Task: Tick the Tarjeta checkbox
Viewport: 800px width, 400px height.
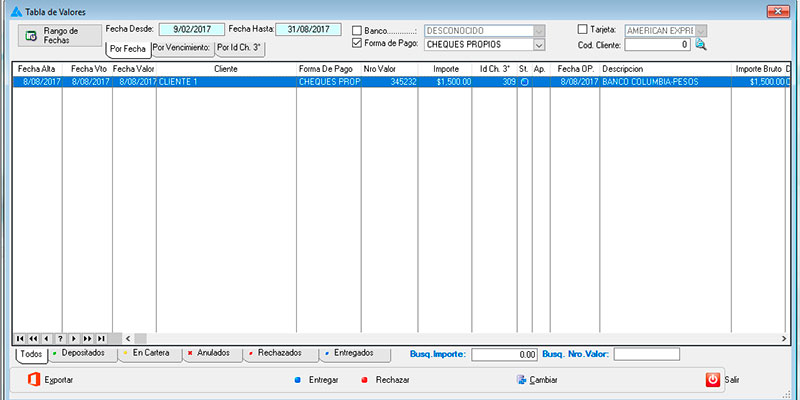Action: (x=584, y=30)
